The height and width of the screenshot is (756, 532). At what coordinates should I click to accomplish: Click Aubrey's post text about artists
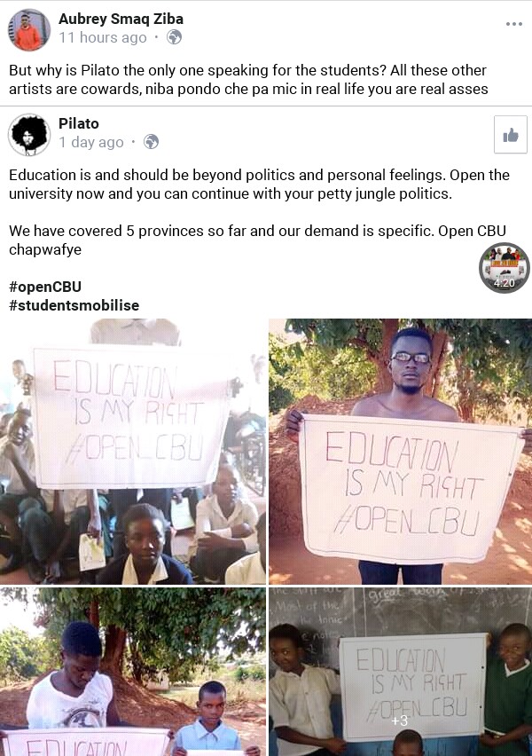pyautogui.click(x=248, y=79)
